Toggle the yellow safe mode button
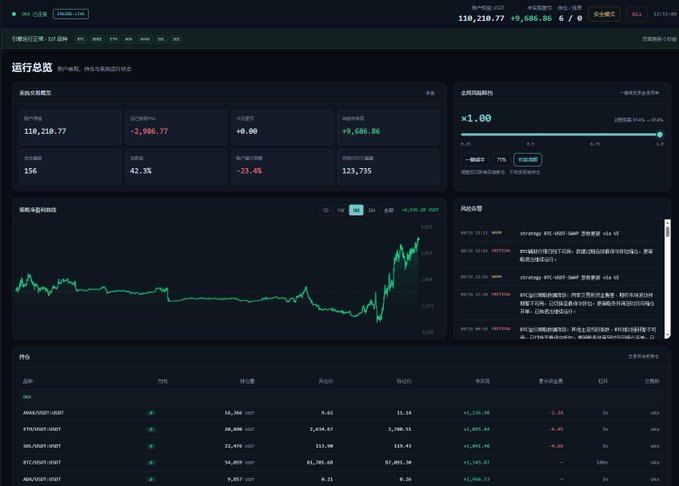Image resolution: width=679 pixels, height=486 pixels. 604,14
